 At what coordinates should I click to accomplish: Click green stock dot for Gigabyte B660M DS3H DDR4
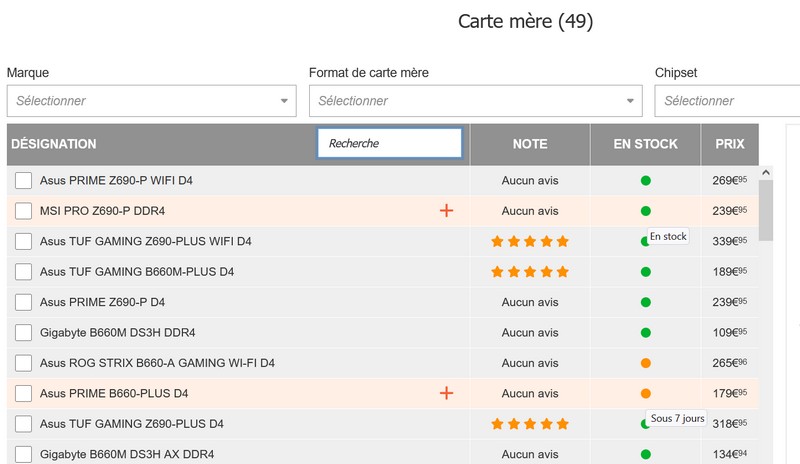pyautogui.click(x=645, y=333)
